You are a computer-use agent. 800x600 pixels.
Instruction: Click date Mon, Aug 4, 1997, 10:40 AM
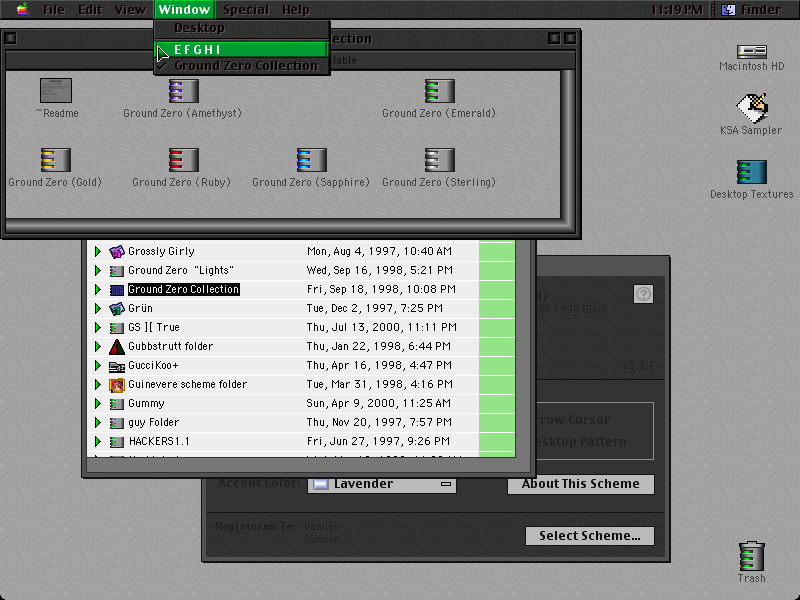pos(379,251)
